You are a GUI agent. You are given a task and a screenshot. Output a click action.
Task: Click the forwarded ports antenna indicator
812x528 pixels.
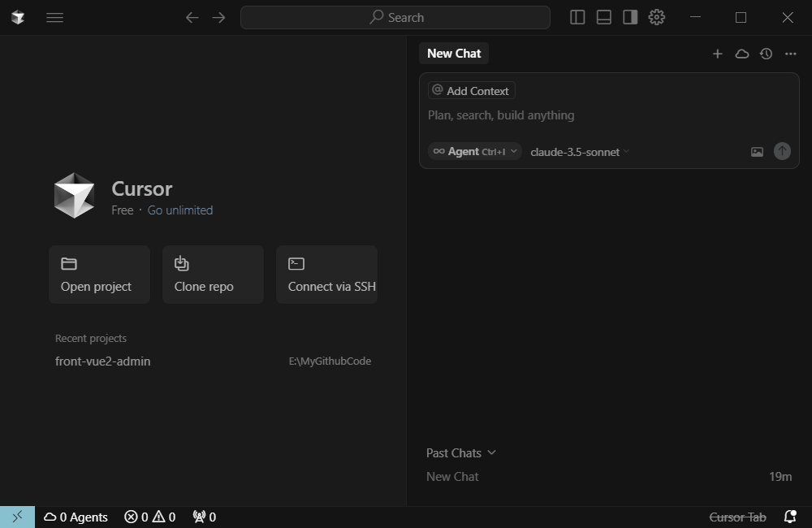205,517
